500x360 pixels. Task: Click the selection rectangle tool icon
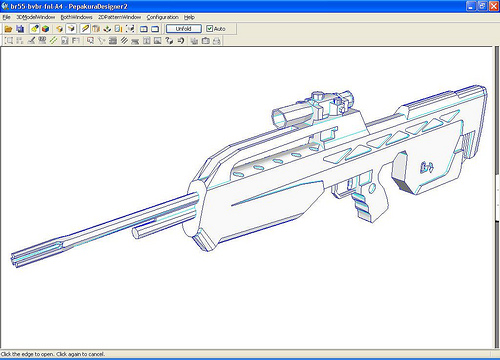[9, 41]
